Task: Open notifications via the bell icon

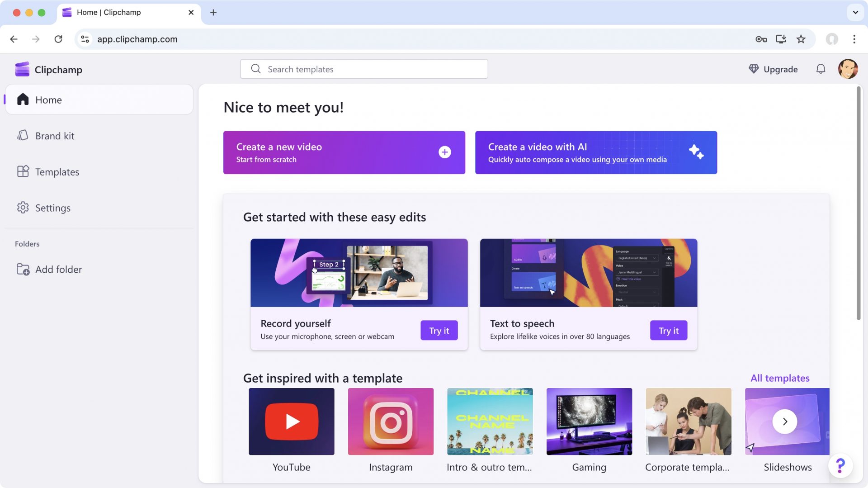Action: click(x=821, y=69)
